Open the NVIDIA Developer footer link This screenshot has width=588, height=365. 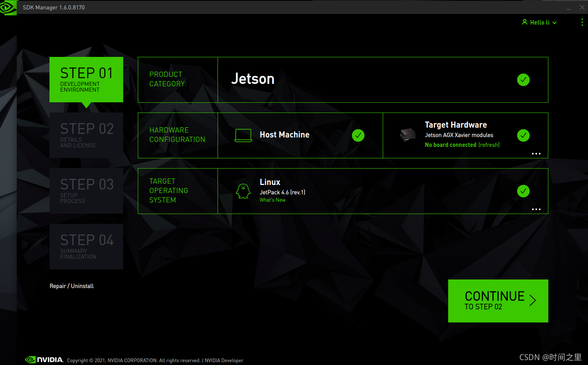(224, 360)
